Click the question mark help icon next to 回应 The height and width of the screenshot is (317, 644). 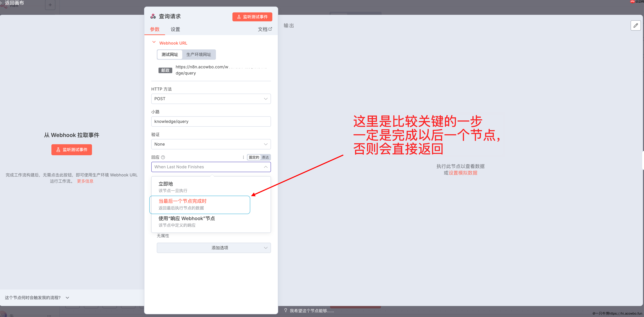[163, 157]
